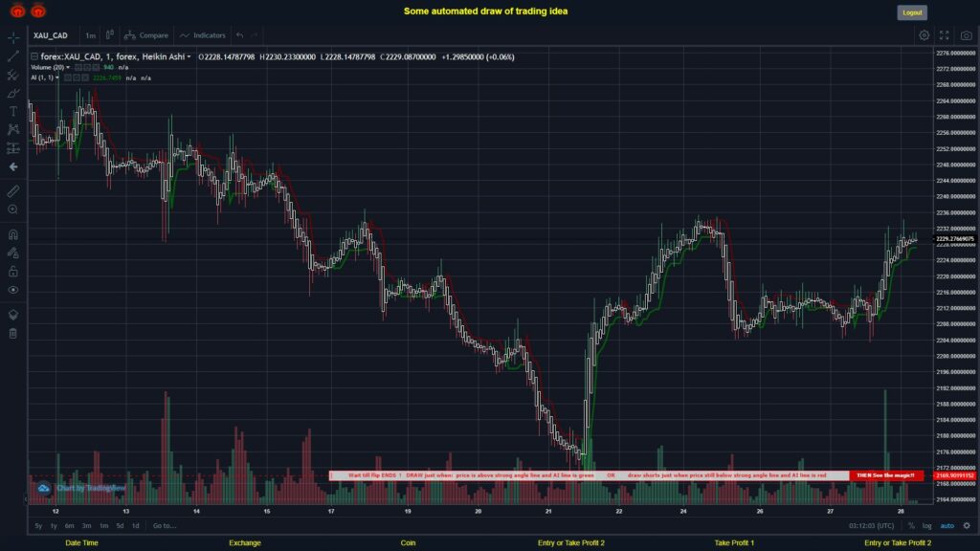Select the 1y time range
The height and width of the screenshot is (551, 980).
point(54,526)
